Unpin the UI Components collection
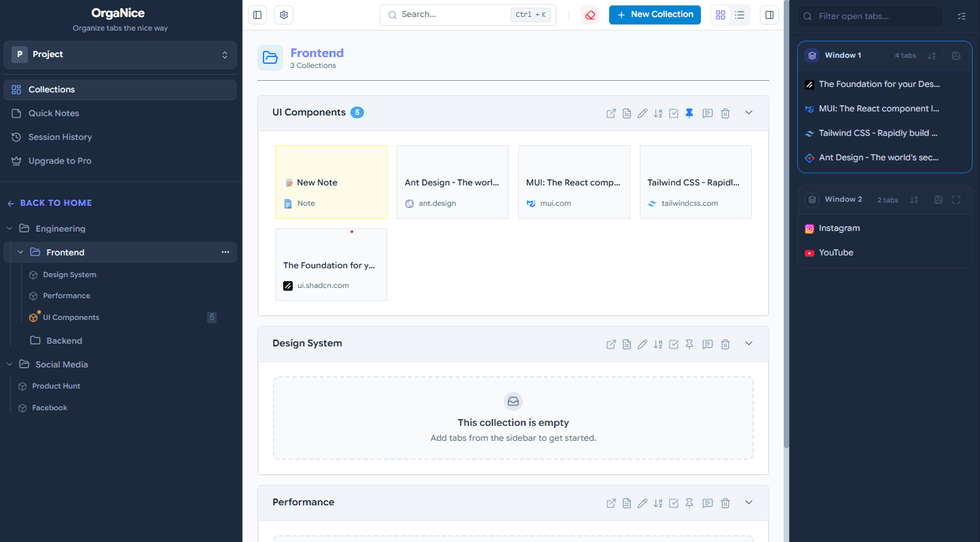This screenshot has width=980, height=542. [689, 113]
